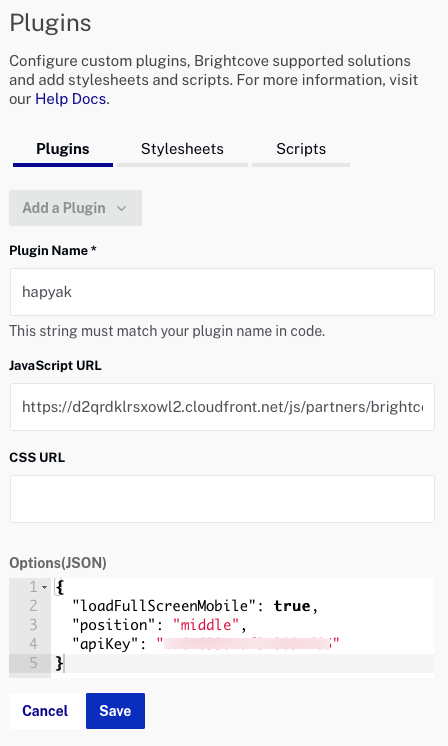Collapse JSON line 1 fold arrow

[45, 588]
